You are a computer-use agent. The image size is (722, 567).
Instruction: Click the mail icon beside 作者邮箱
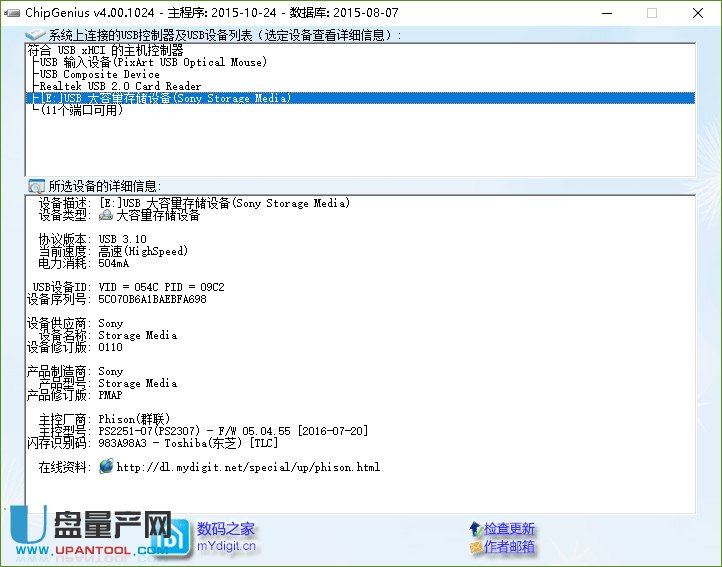click(x=474, y=547)
